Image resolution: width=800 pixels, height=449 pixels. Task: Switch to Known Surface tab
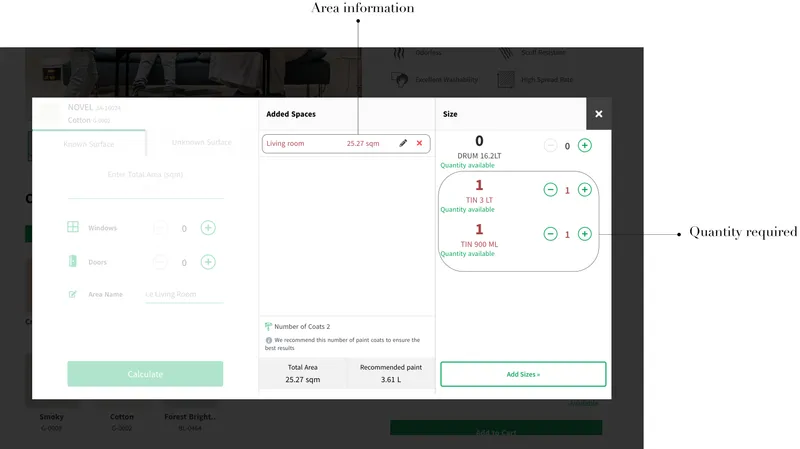88,143
